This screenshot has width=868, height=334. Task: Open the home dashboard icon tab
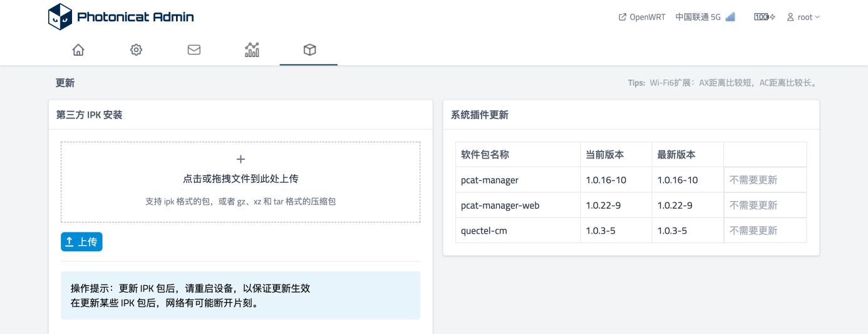pos(78,50)
